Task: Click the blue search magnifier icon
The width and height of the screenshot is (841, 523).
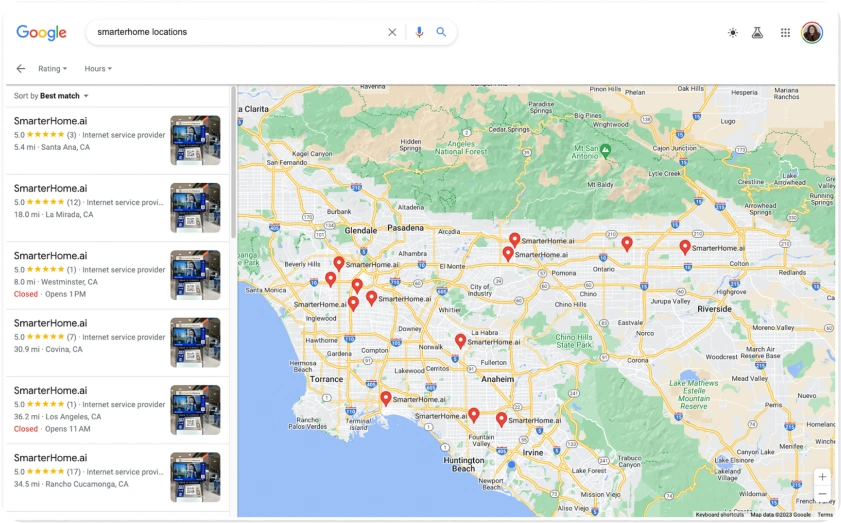Action: tap(441, 32)
